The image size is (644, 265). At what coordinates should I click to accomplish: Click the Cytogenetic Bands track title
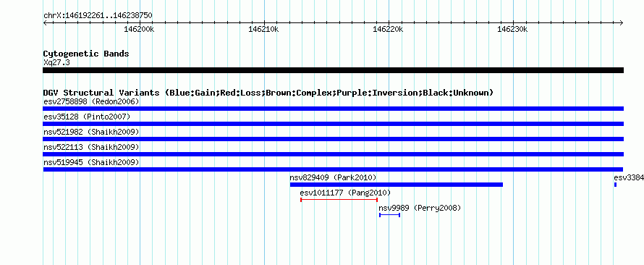click(86, 54)
